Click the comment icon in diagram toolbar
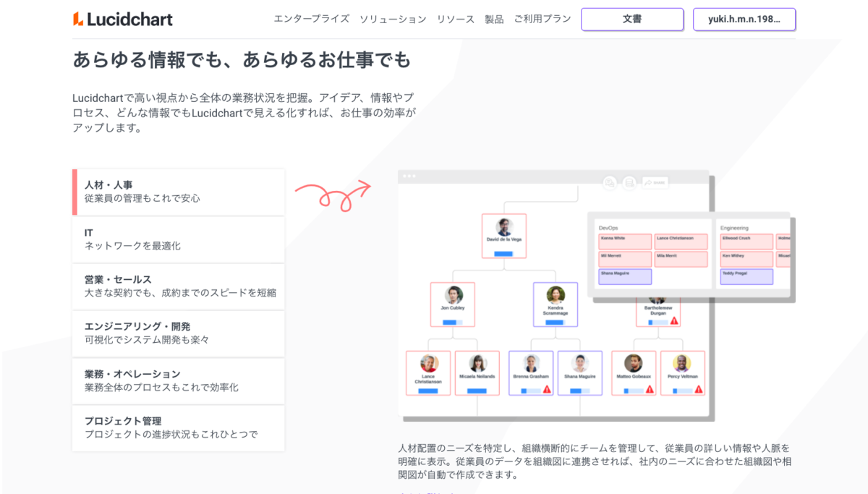Image resolution: width=868 pixels, height=494 pixels. click(610, 183)
